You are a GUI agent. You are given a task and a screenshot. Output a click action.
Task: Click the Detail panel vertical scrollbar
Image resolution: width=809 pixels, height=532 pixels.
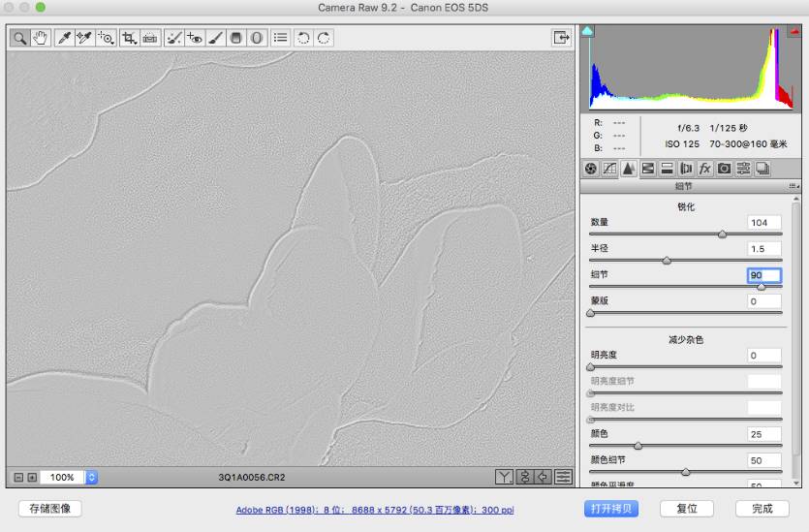pyautogui.click(x=796, y=328)
